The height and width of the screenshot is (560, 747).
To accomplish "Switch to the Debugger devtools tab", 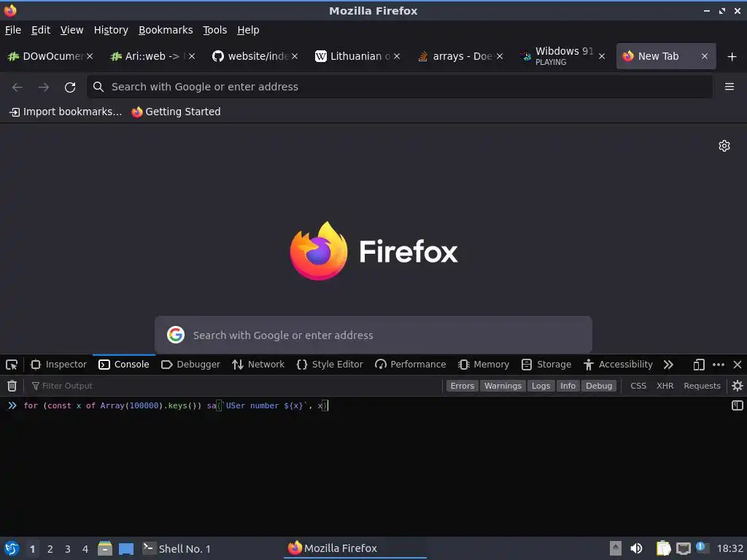I will [x=190, y=365].
